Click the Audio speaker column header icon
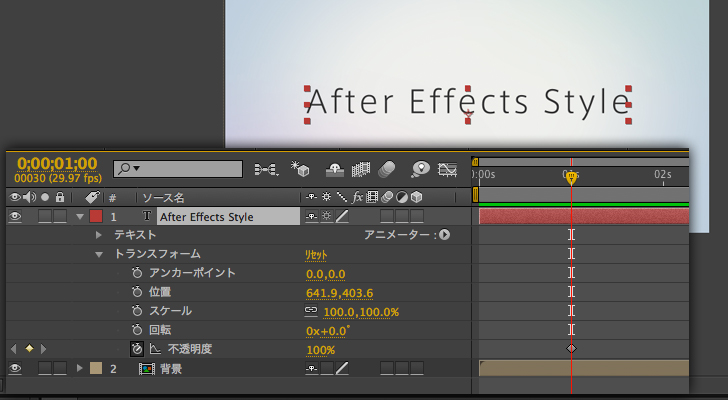Screen dimensions: 728x400 [30, 197]
